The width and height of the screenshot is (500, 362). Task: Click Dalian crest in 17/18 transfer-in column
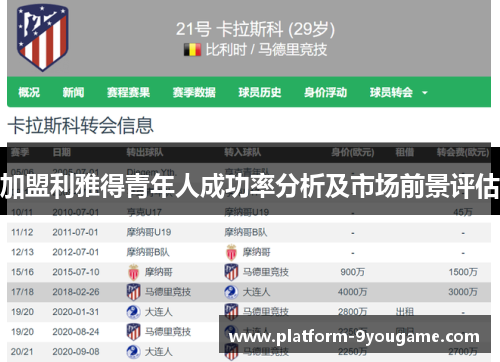pyautogui.click(x=231, y=292)
